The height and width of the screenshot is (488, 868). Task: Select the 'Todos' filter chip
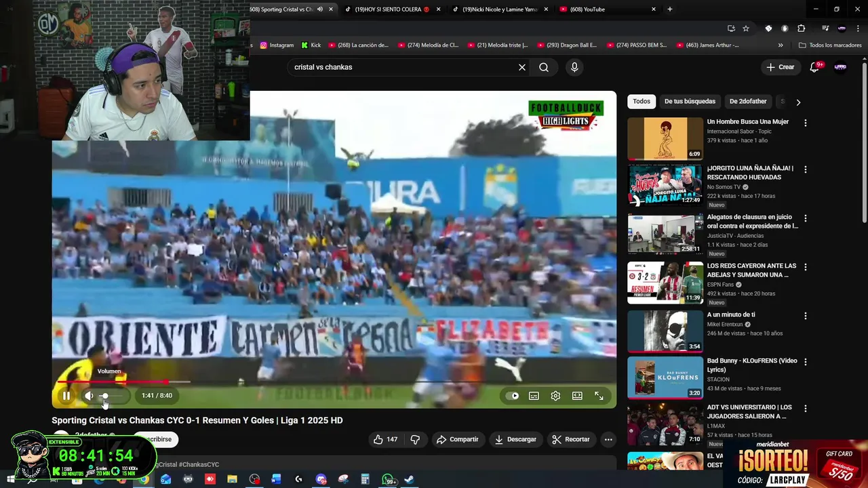coord(642,102)
